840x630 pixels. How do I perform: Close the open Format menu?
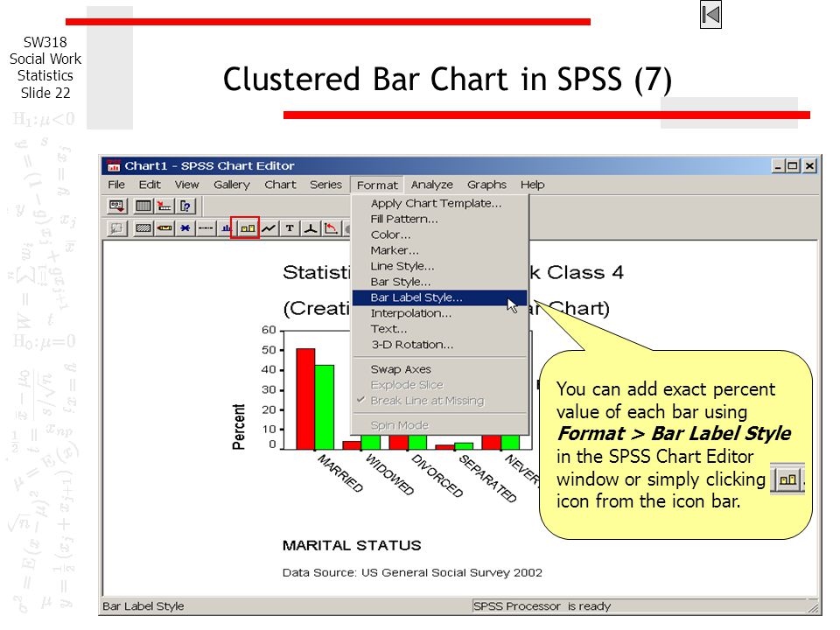point(377,185)
